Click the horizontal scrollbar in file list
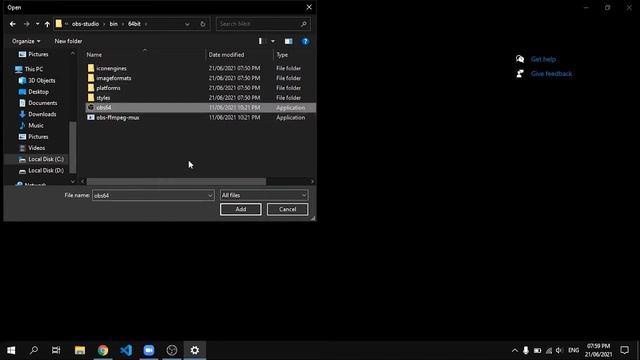 click(176, 181)
